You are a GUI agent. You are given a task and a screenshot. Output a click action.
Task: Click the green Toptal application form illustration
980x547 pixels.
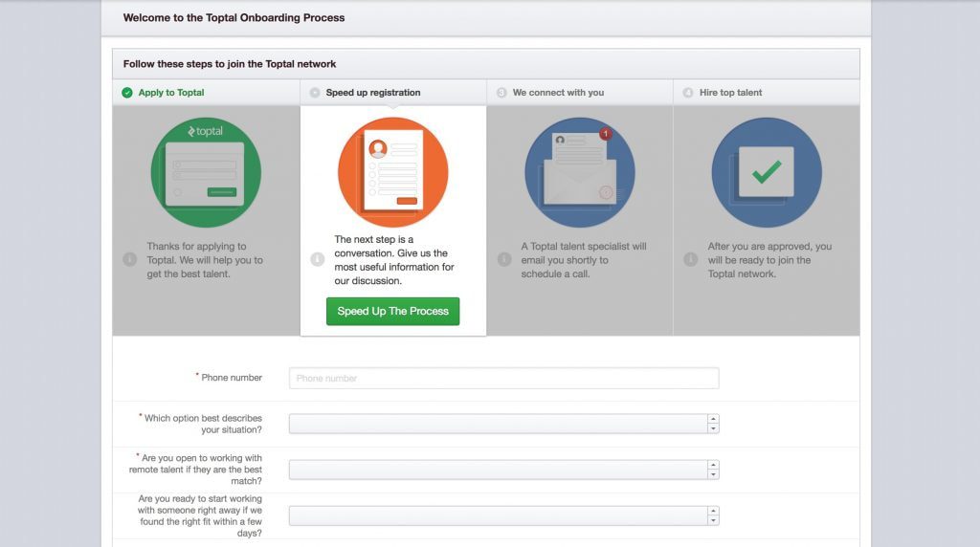(206, 172)
